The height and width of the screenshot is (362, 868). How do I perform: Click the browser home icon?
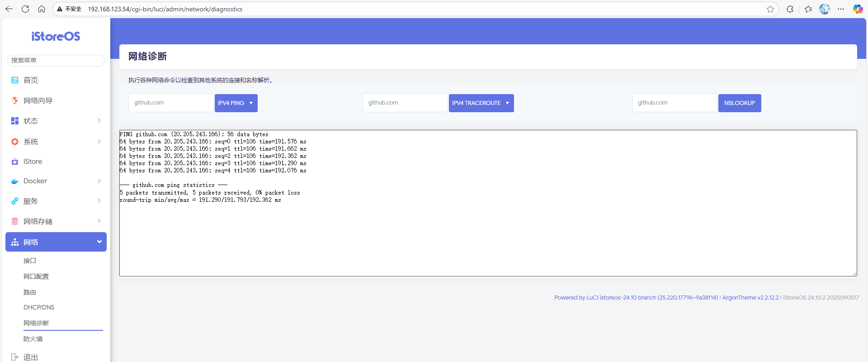coord(42,9)
